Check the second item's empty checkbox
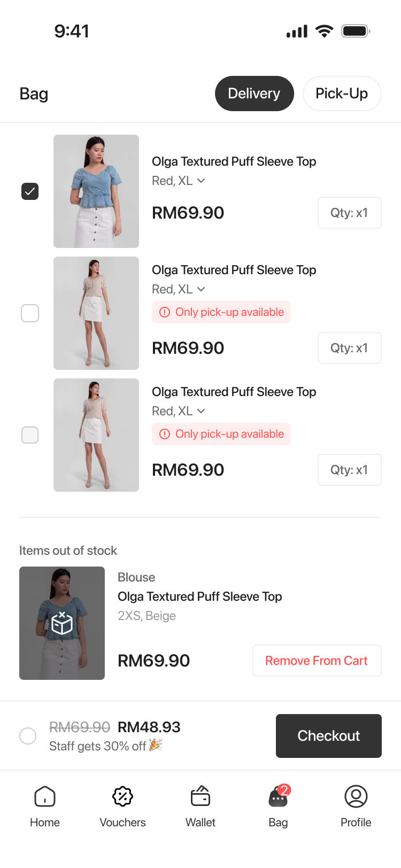The height and width of the screenshot is (868, 401). click(x=30, y=313)
